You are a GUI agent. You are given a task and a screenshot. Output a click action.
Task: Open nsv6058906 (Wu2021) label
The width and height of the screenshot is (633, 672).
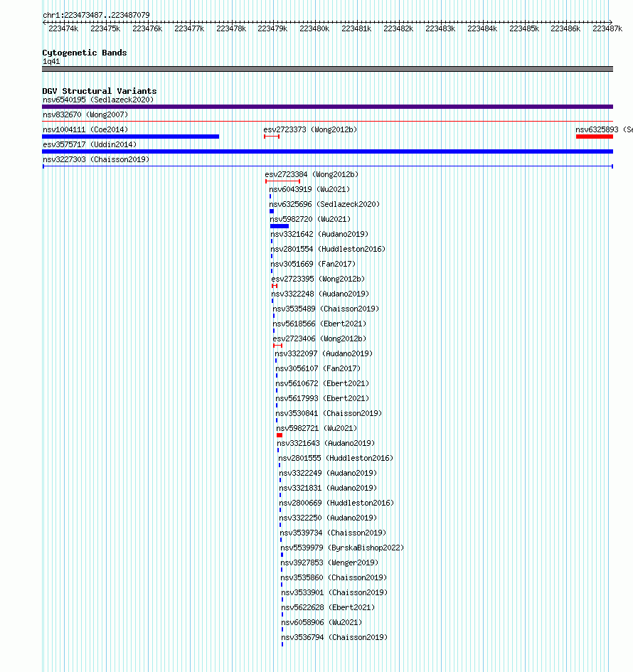(321, 623)
